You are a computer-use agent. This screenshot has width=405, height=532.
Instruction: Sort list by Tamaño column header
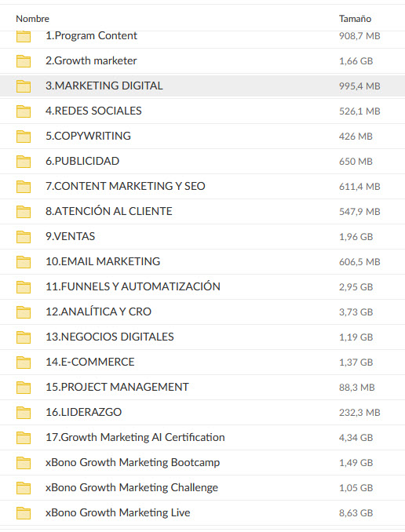355,19
